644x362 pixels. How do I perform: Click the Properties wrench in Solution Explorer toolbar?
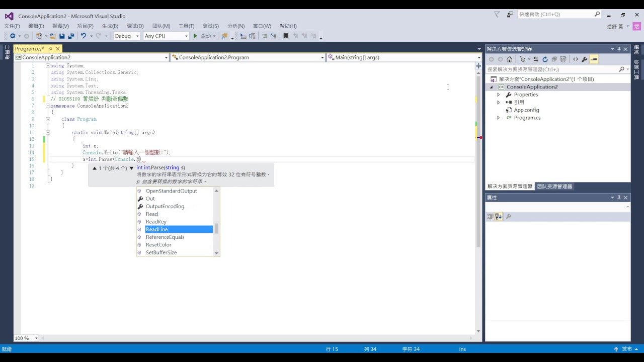pyautogui.click(x=585, y=59)
